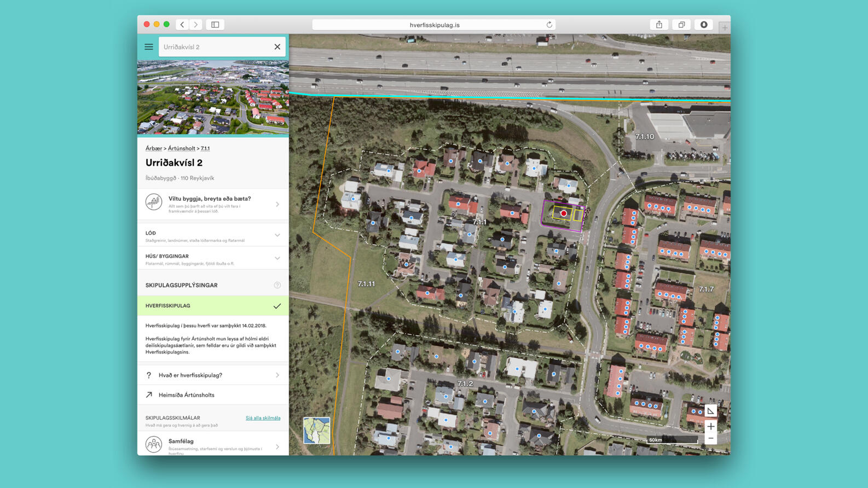The width and height of the screenshot is (868, 488).
Task: Go to Árbær breadcrumb
Action: pos(153,148)
